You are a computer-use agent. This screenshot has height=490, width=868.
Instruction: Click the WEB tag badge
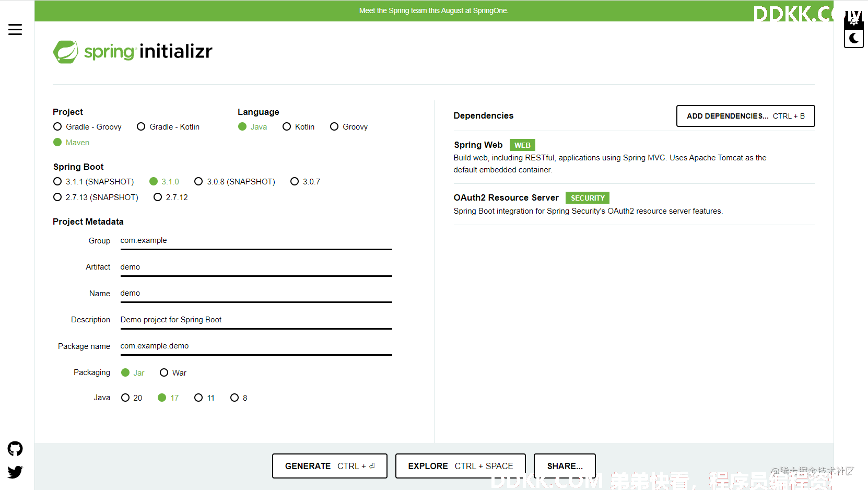(522, 145)
